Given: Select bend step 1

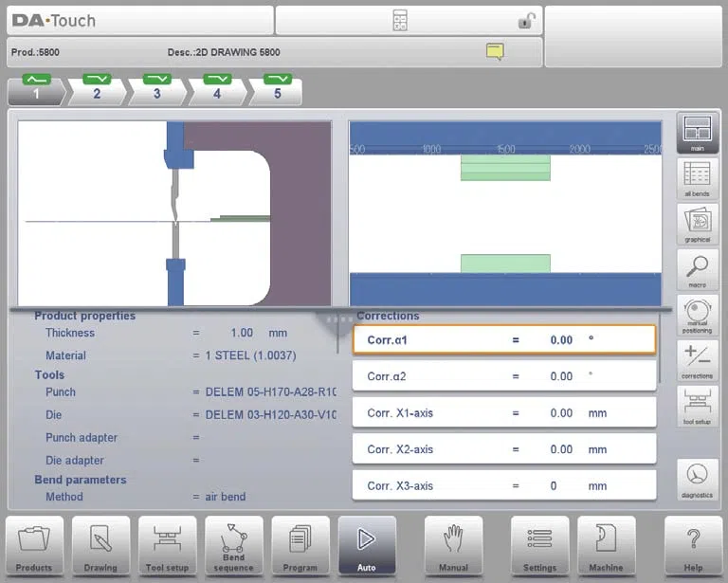Looking at the screenshot, I should pyautogui.click(x=37, y=90).
